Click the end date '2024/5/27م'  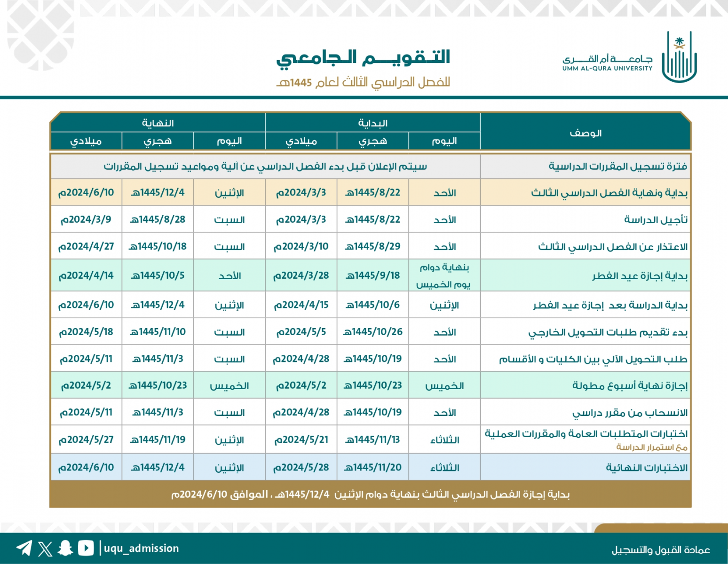(x=86, y=439)
